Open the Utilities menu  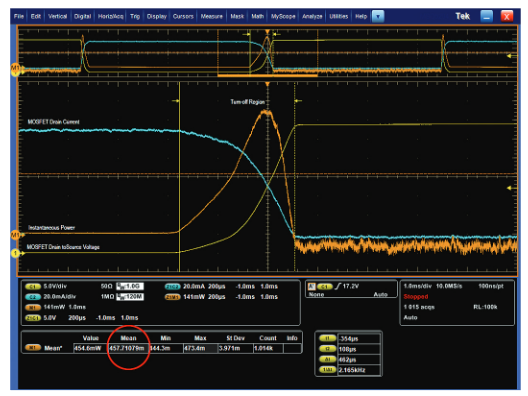[339, 16]
